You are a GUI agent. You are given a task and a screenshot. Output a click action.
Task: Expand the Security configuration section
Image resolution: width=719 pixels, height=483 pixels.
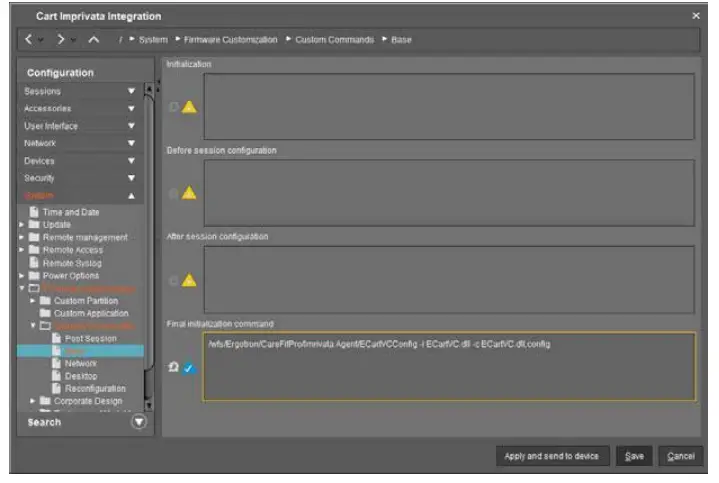coord(81,178)
